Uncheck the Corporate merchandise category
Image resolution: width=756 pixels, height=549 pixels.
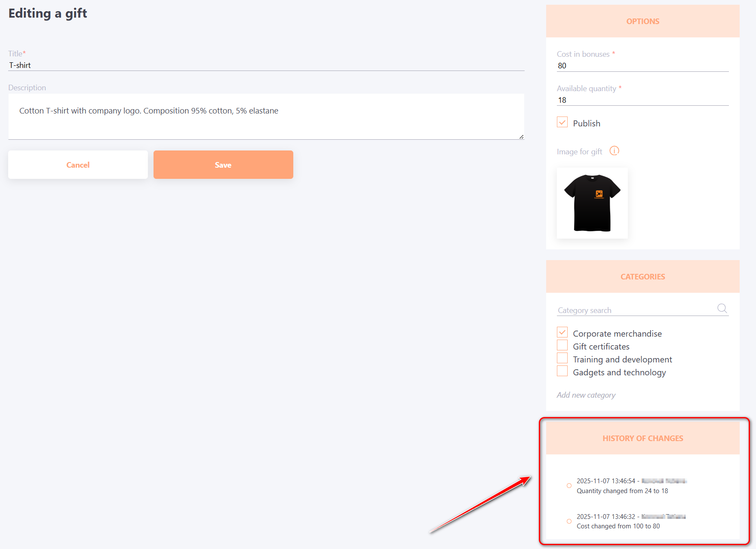562,333
